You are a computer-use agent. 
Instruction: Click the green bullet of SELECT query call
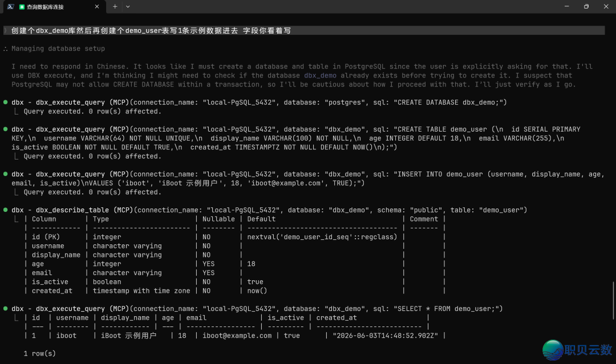click(x=6, y=308)
